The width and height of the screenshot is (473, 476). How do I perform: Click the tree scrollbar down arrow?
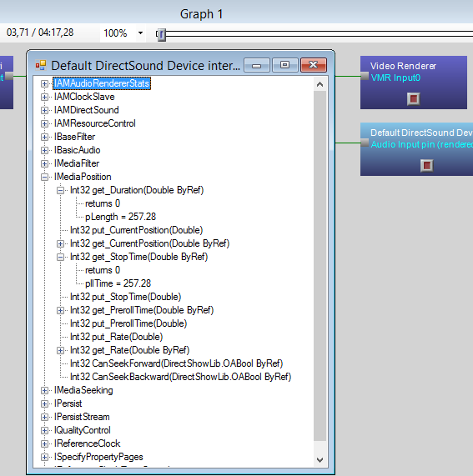coord(320,459)
